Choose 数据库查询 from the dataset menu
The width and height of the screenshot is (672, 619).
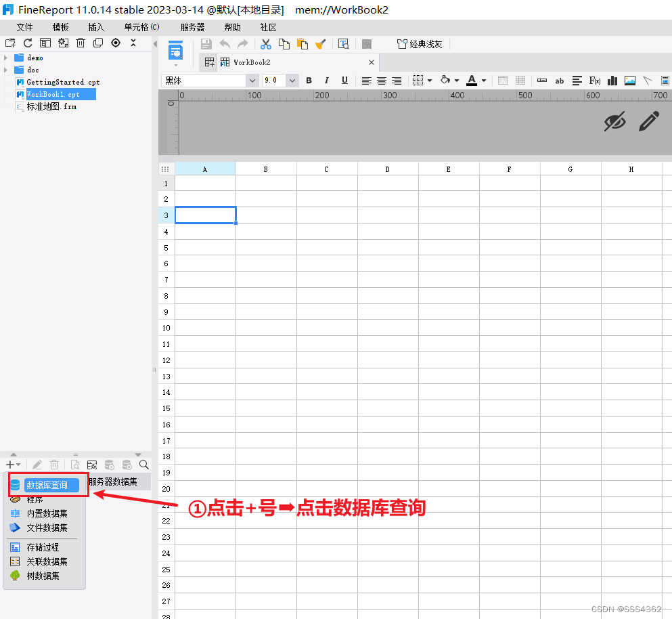click(x=47, y=485)
